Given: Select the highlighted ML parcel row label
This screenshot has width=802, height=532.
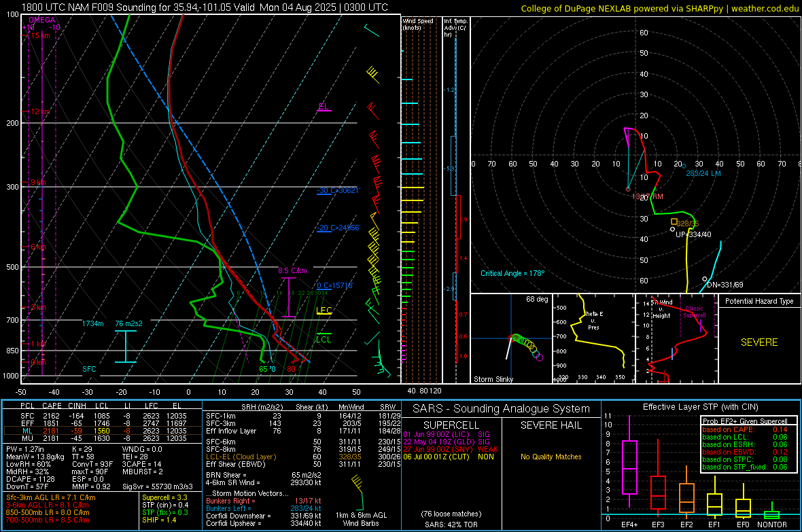Looking at the screenshot, I should pyautogui.click(x=27, y=431).
